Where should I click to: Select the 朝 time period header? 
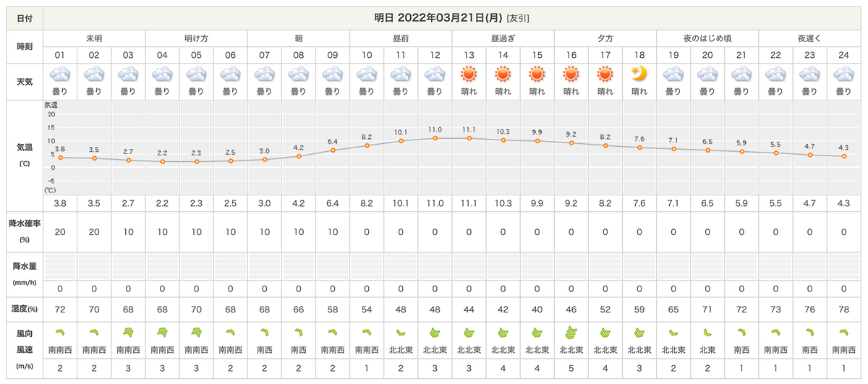pos(298,37)
